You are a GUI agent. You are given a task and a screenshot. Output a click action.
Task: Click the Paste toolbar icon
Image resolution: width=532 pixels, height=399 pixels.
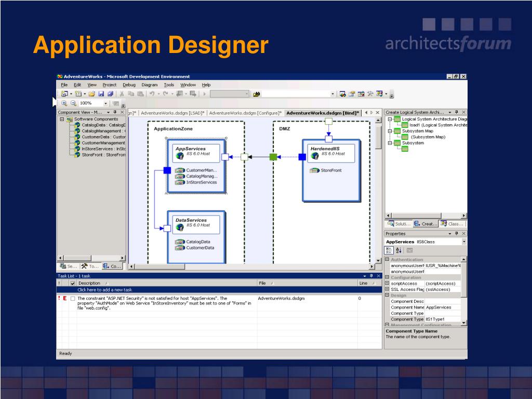[x=140, y=94]
